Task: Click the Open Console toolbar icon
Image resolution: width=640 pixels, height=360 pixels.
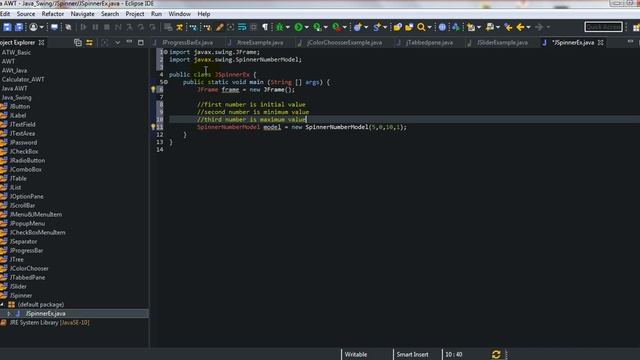Action: tap(54, 27)
